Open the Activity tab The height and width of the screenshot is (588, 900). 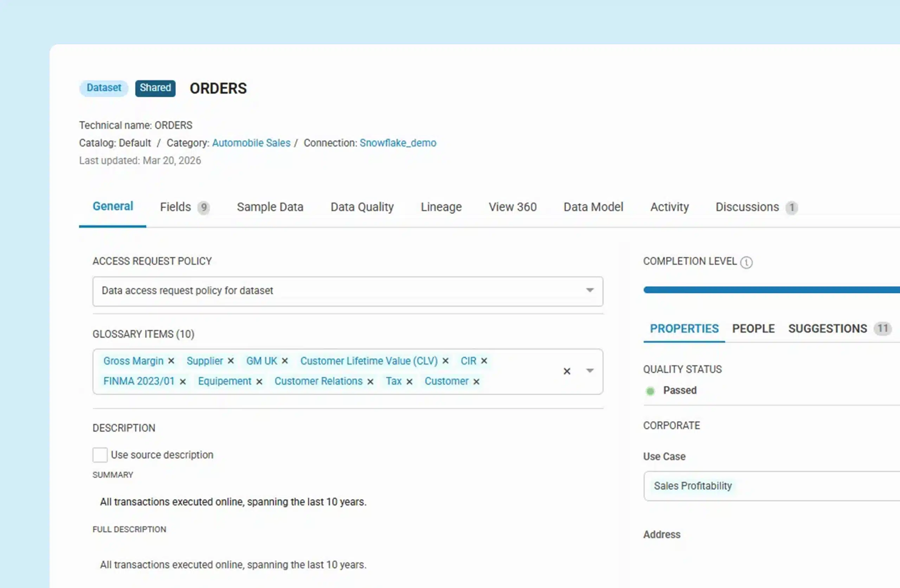pos(669,207)
